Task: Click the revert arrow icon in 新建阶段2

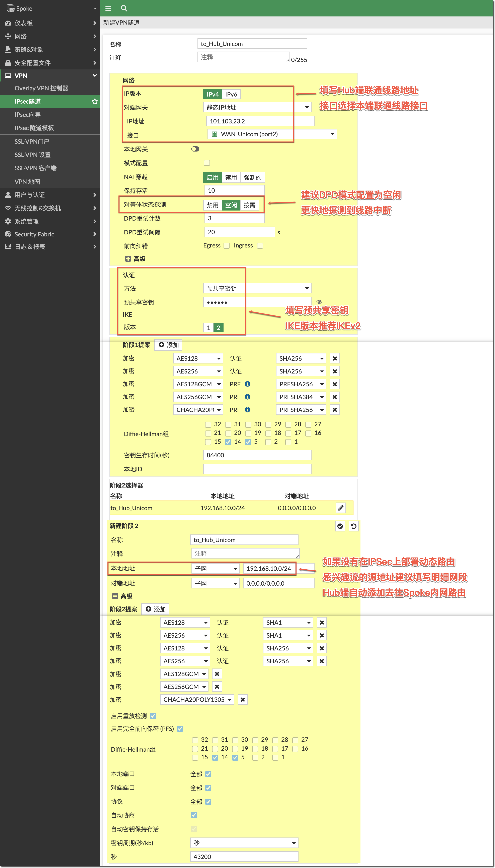Action: 354,526
